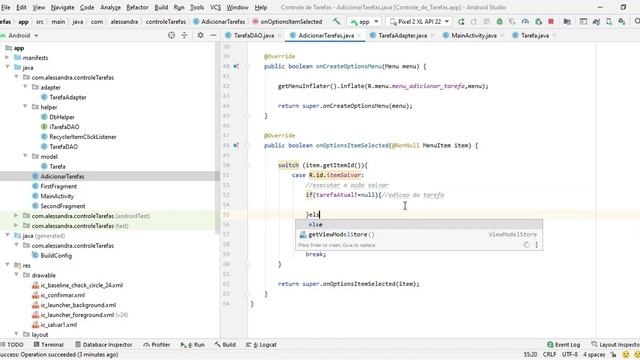Click the completion popup more options icon
The width and height of the screenshot is (640, 360).
tap(536, 244)
